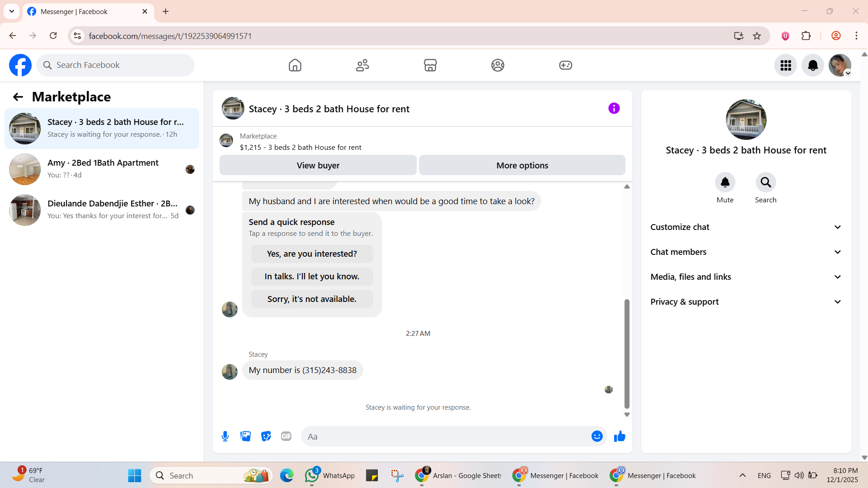The width and height of the screenshot is (868, 488).
Task: Open the Chrome profile icon
Action: coord(836,36)
